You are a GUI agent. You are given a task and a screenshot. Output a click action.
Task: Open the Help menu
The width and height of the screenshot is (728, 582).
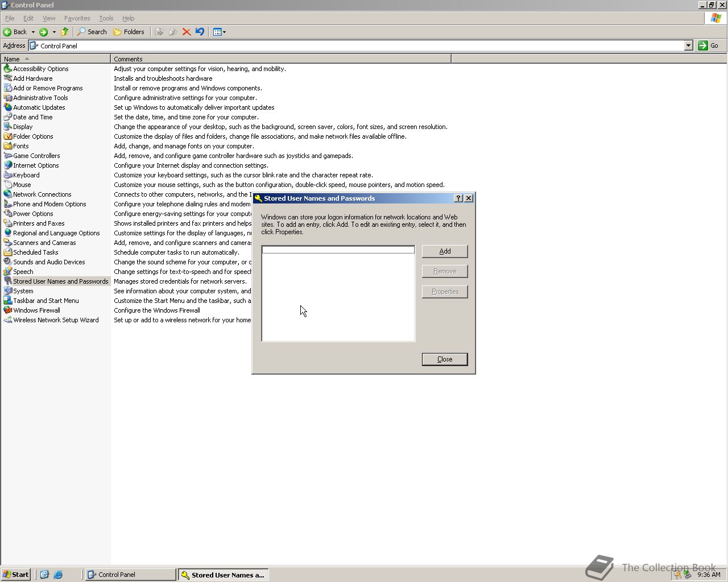point(129,18)
